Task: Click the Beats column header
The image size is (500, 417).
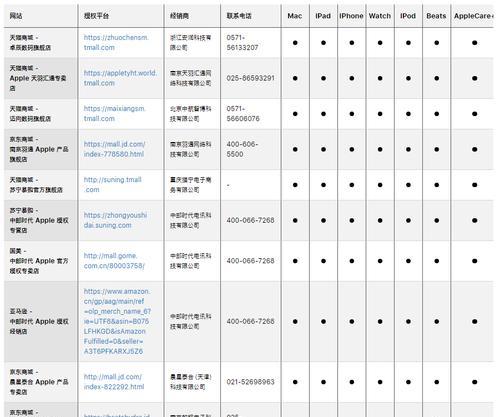Action: point(436,16)
